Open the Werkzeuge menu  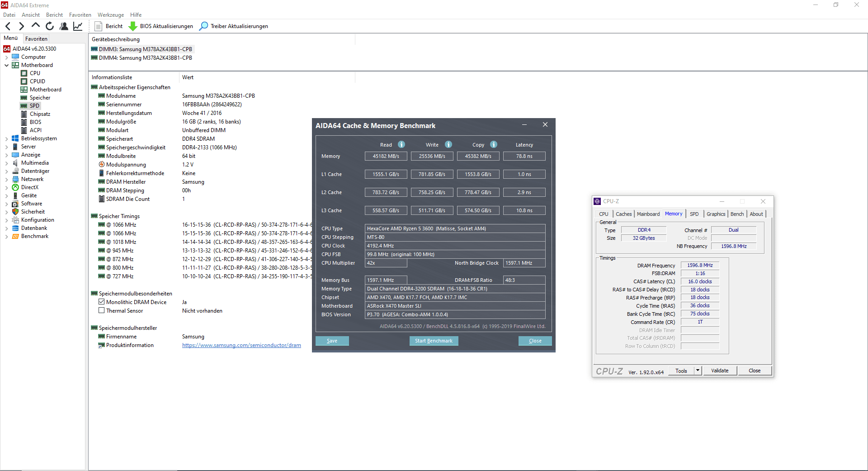click(111, 15)
